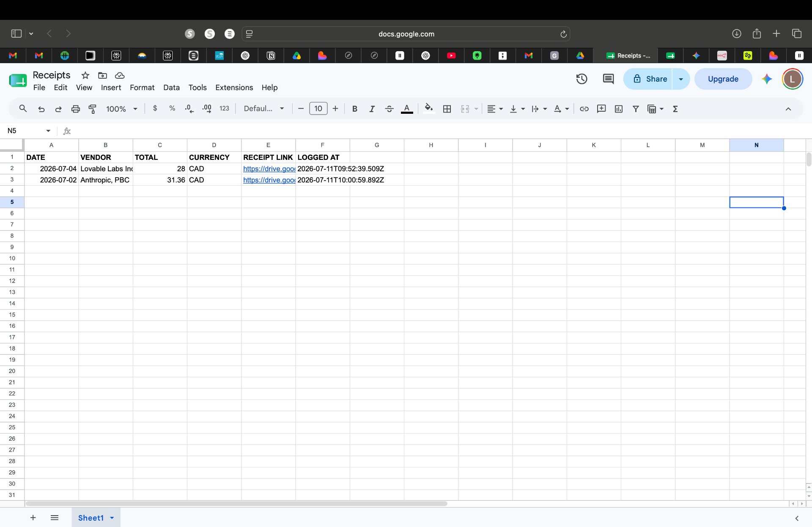812x527 pixels.
Task: Click the font size field
Action: point(318,109)
